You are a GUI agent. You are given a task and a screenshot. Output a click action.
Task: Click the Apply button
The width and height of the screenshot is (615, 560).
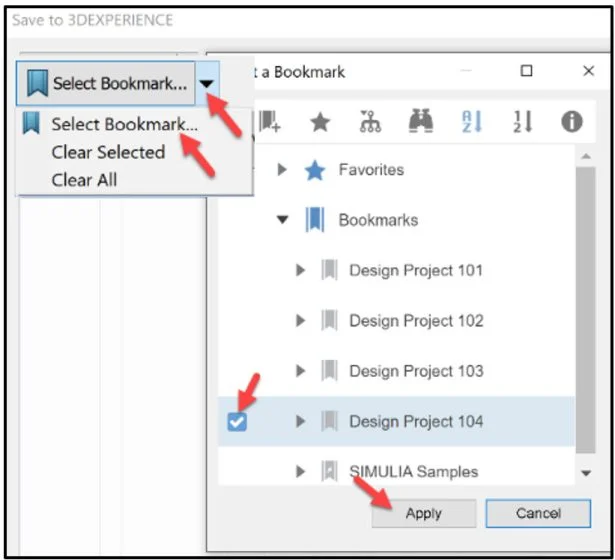pyautogui.click(x=423, y=513)
